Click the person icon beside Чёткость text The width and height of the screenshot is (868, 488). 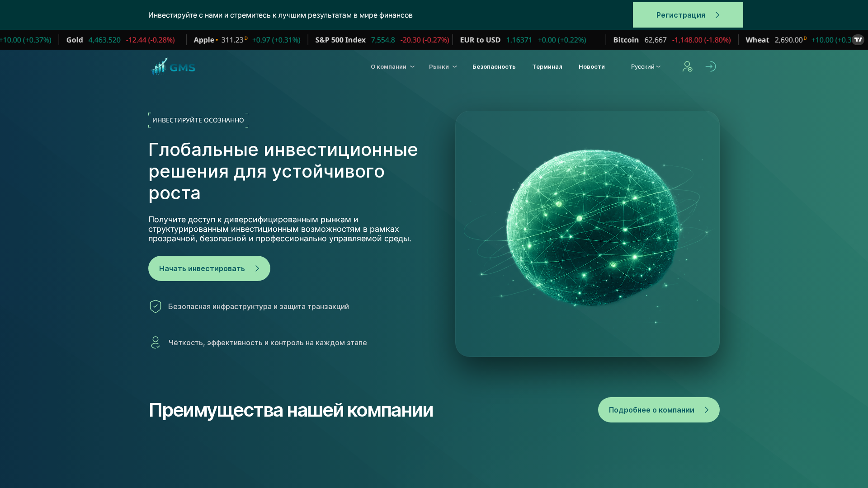pos(156,343)
